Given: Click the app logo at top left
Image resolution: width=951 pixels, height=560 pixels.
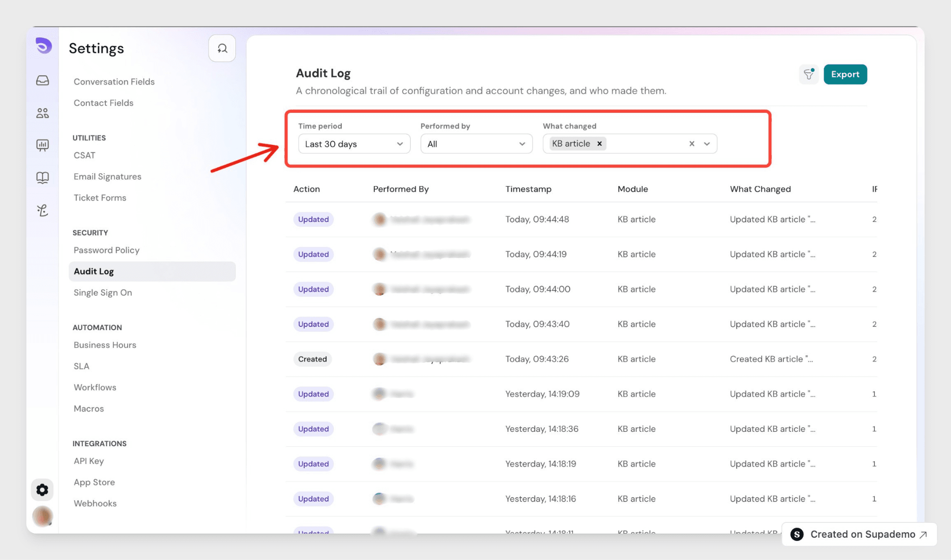Looking at the screenshot, I should [x=44, y=46].
